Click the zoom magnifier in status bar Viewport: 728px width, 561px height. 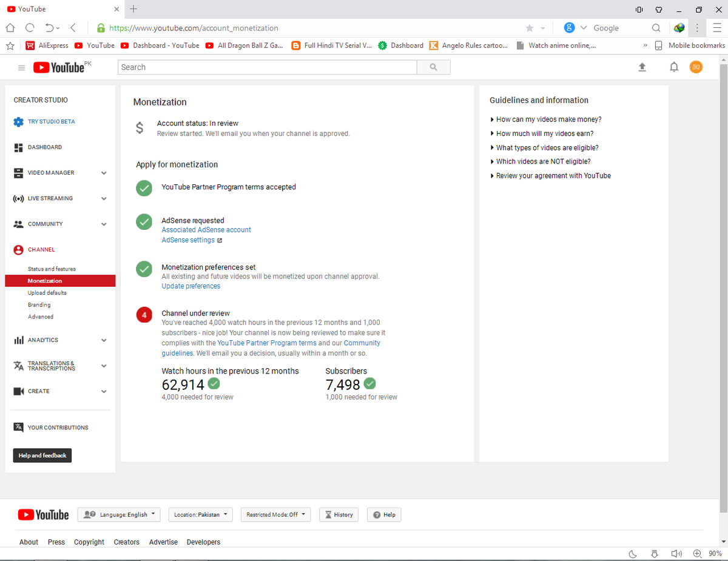[x=697, y=554]
